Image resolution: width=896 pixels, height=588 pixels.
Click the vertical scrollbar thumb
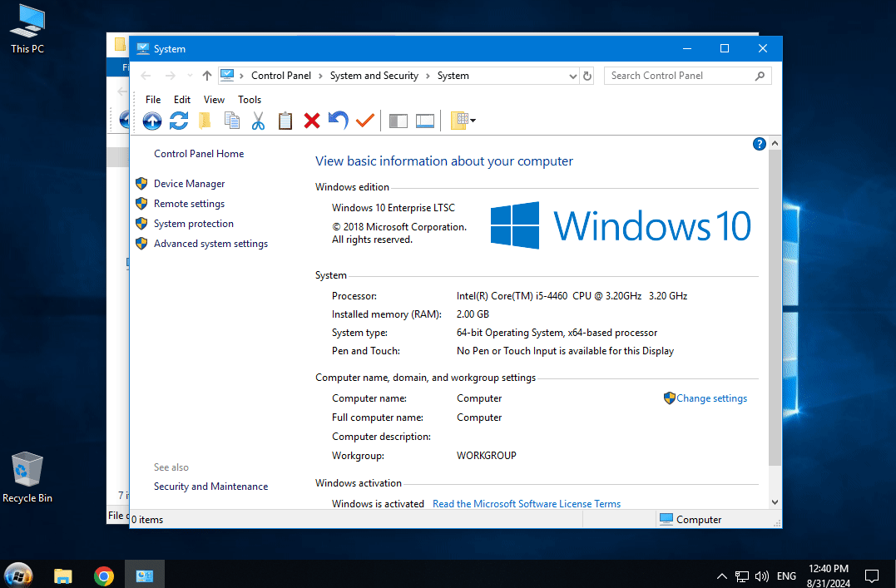click(775, 308)
